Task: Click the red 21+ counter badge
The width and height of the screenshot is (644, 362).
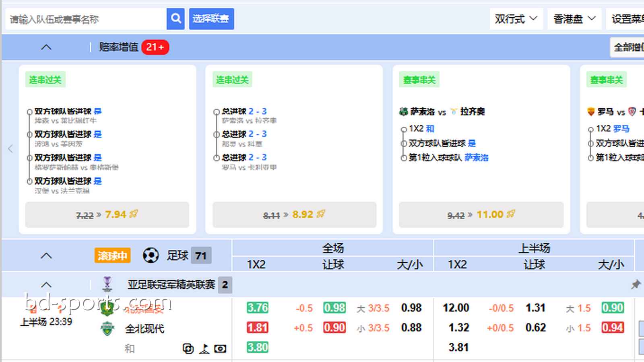Action: click(155, 47)
